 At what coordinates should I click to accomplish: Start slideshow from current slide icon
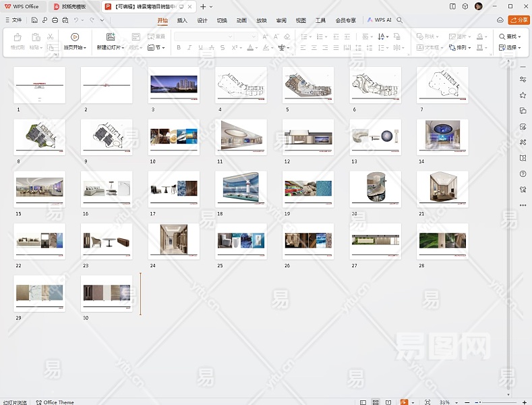[75, 37]
